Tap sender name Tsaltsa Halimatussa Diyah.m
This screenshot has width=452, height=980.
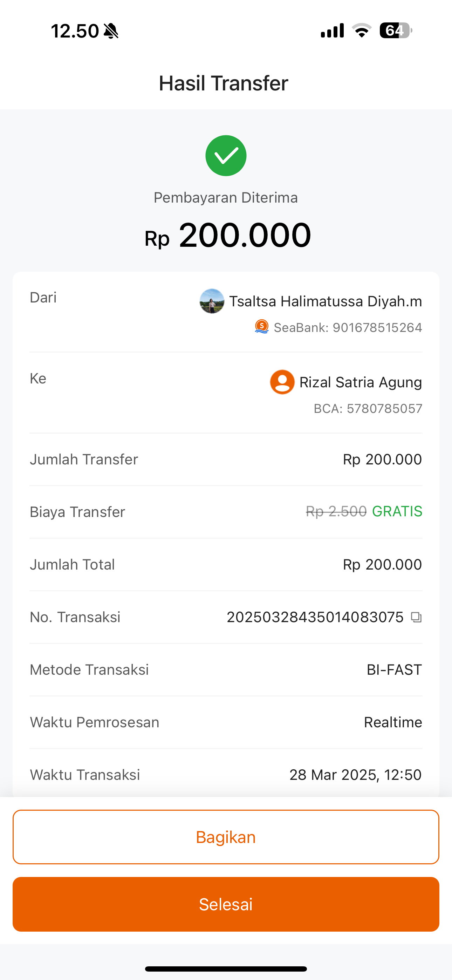point(325,301)
